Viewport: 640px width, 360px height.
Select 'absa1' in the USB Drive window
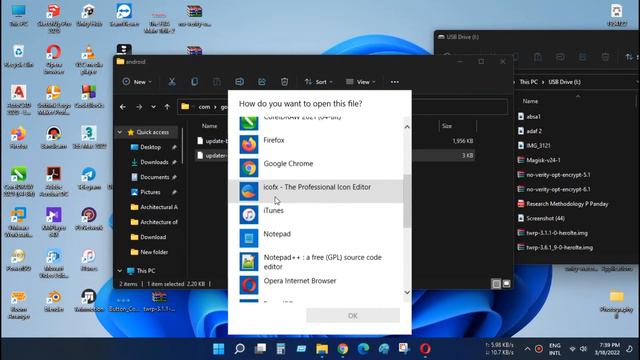[533, 116]
